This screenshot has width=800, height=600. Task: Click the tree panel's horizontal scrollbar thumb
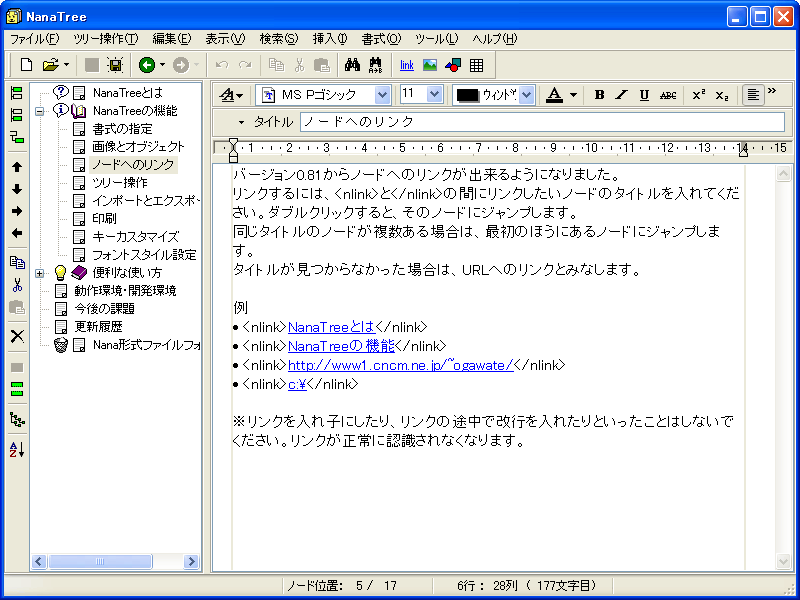(100, 562)
